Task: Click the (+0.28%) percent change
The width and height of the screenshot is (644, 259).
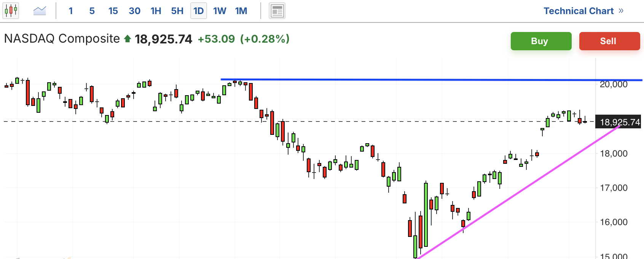Action: (x=265, y=39)
